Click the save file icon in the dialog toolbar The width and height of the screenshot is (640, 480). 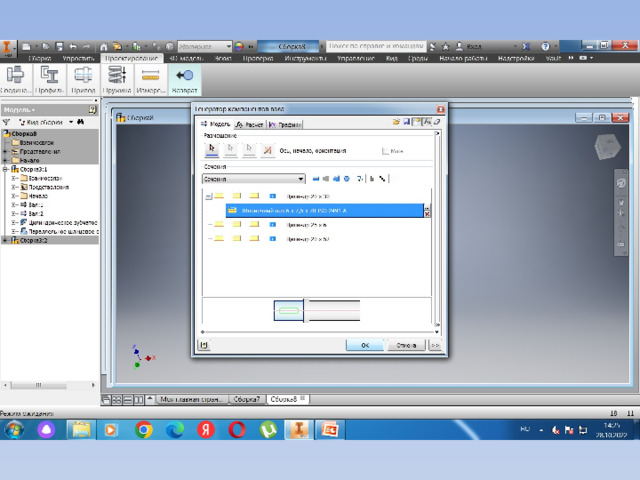406,122
